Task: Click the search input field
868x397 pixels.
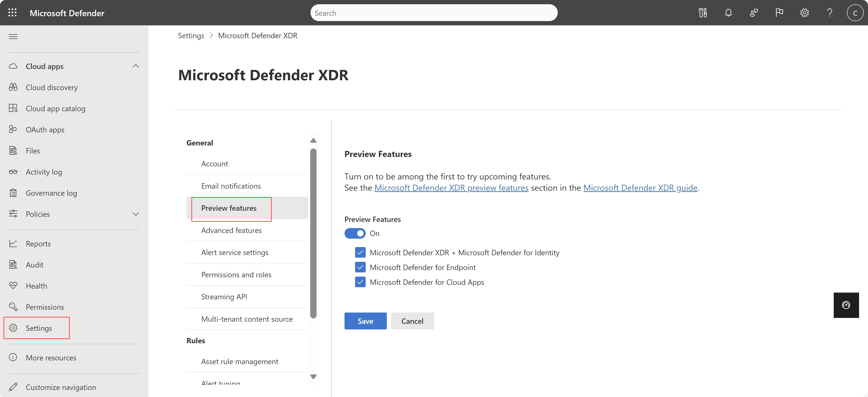Action: click(434, 13)
